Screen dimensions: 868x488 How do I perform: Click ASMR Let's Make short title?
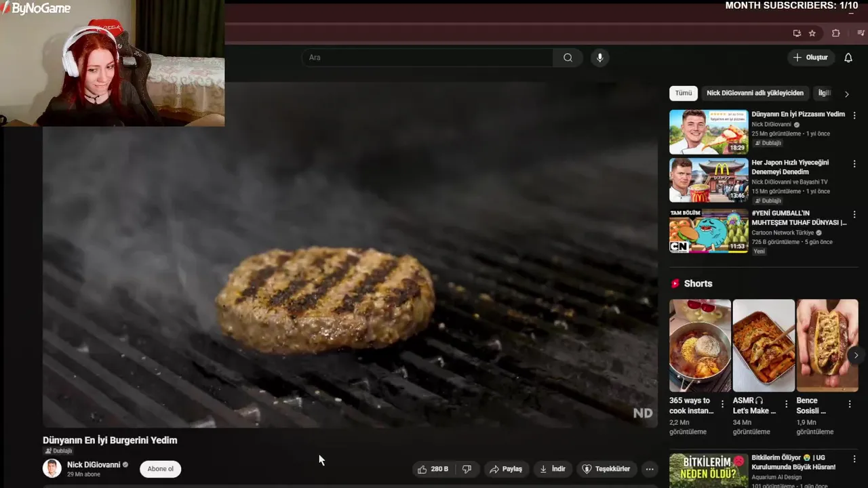point(754,405)
